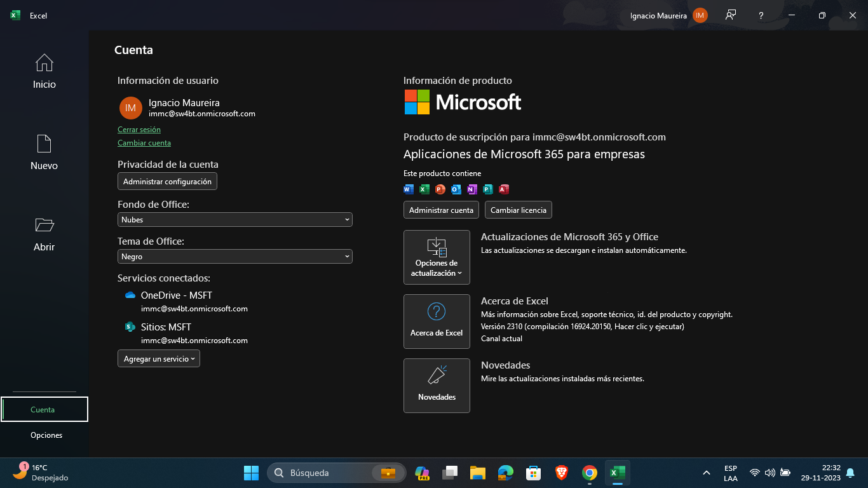Open Google Chrome from taskbar

(590, 473)
